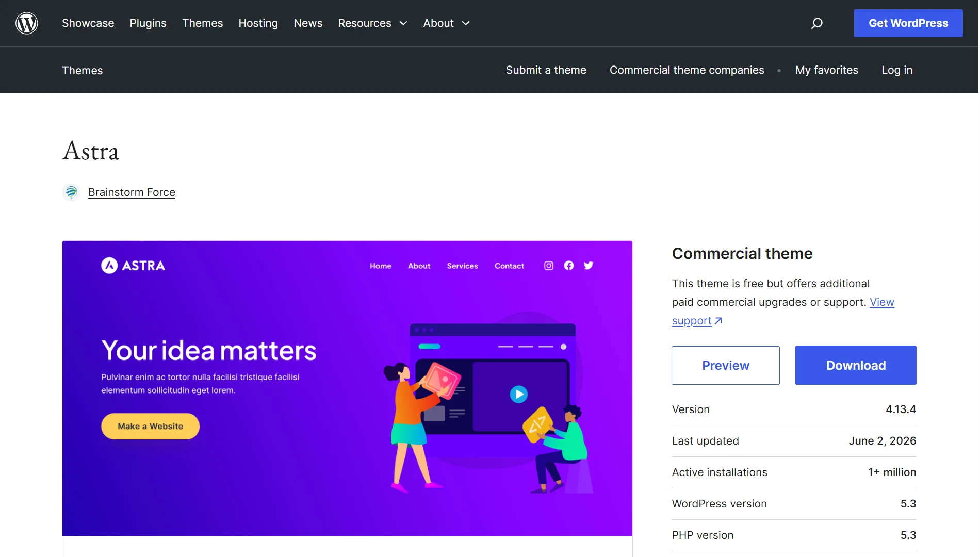Click the Facebook icon in the Astra preview

click(x=569, y=266)
